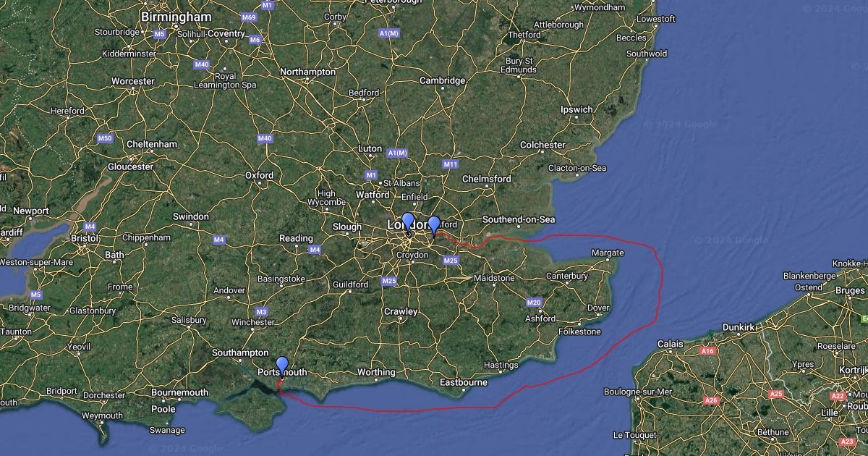Click the Calais city label
868x456 pixels.
coord(670,344)
